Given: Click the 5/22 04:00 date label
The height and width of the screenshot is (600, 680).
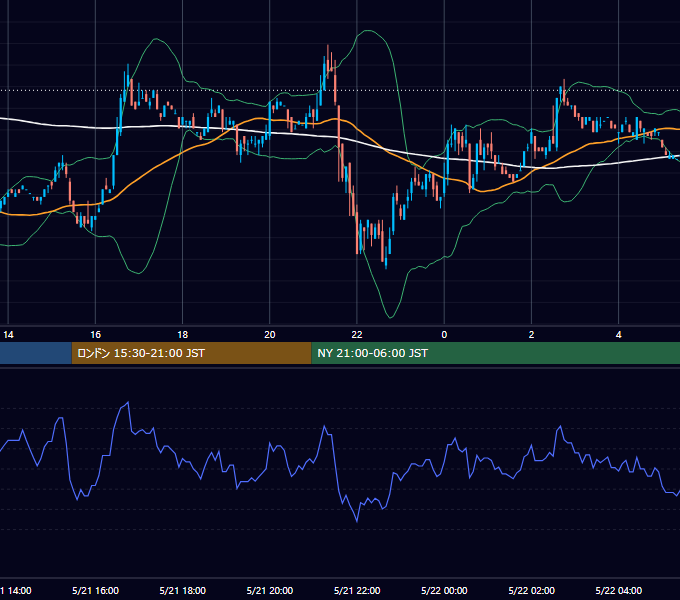Looking at the screenshot, I should tap(618, 590).
